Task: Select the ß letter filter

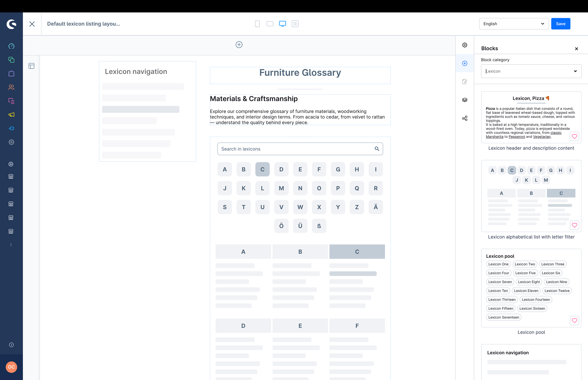Action: coord(319,226)
